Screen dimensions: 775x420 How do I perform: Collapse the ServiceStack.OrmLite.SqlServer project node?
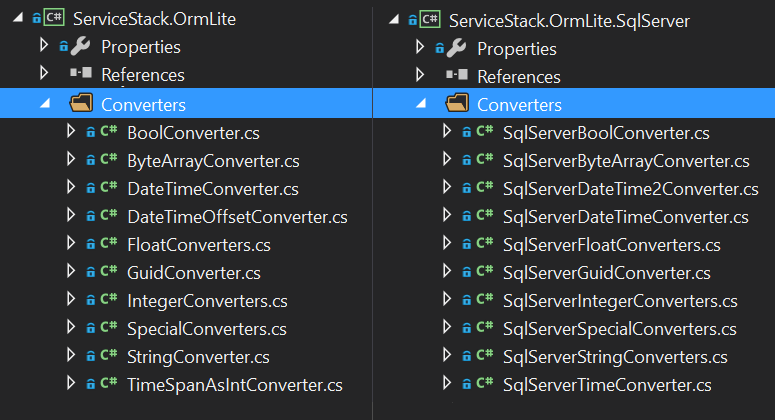(x=394, y=20)
